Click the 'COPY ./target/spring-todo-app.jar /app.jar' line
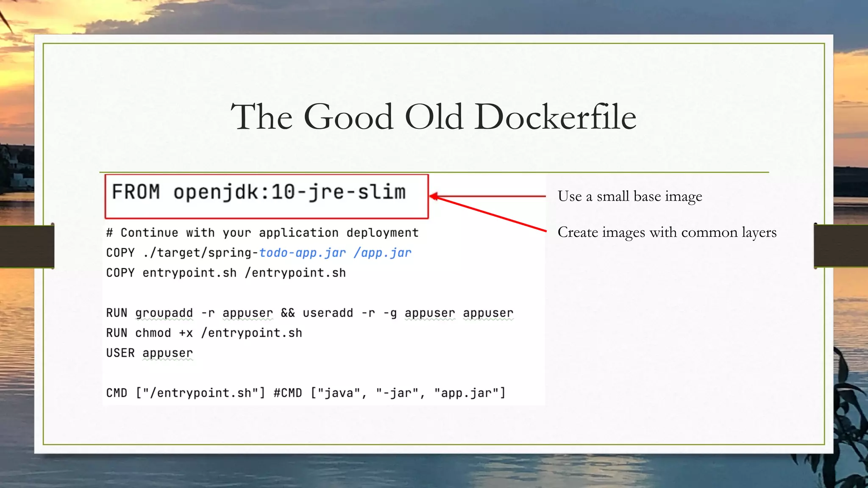This screenshot has width=868, height=488. [x=259, y=253]
